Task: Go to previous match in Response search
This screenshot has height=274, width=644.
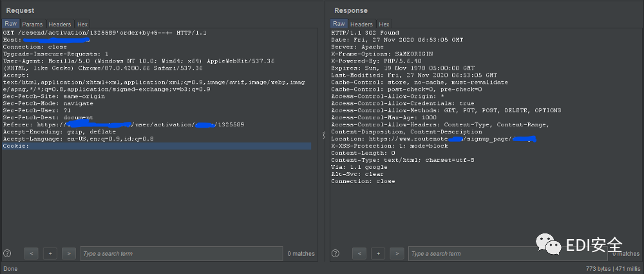Action: click(359, 253)
